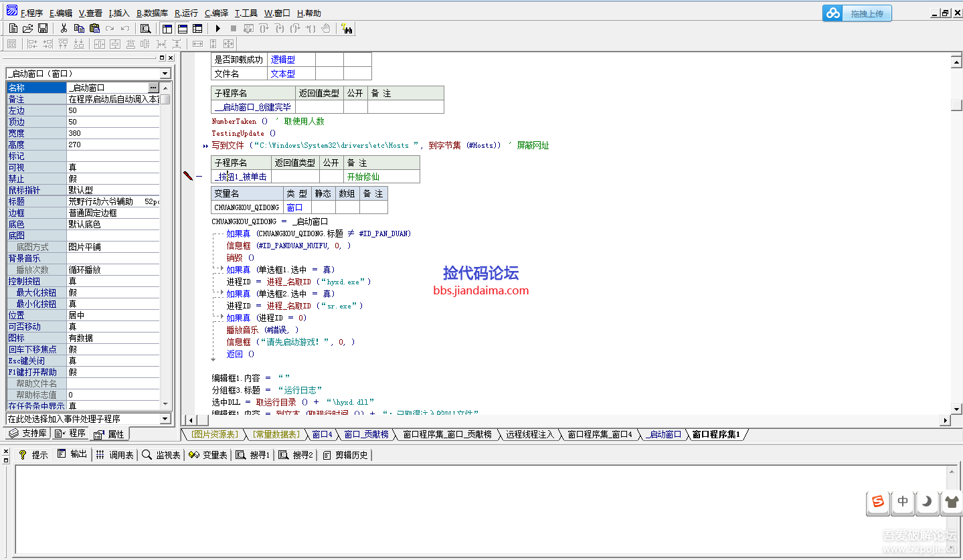Click the red pen marker beside 按钮1_被单击

coord(188,175)
